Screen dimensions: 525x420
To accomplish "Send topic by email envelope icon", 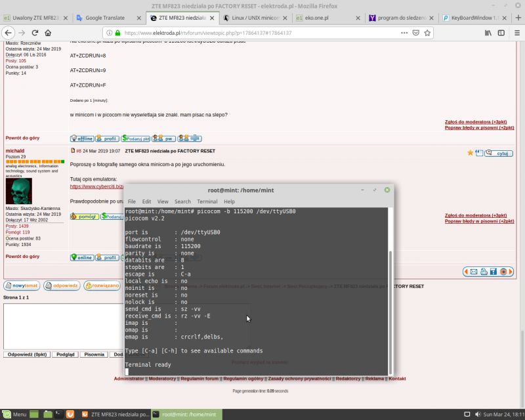I will pyautogui.click(x=473, y=272).
